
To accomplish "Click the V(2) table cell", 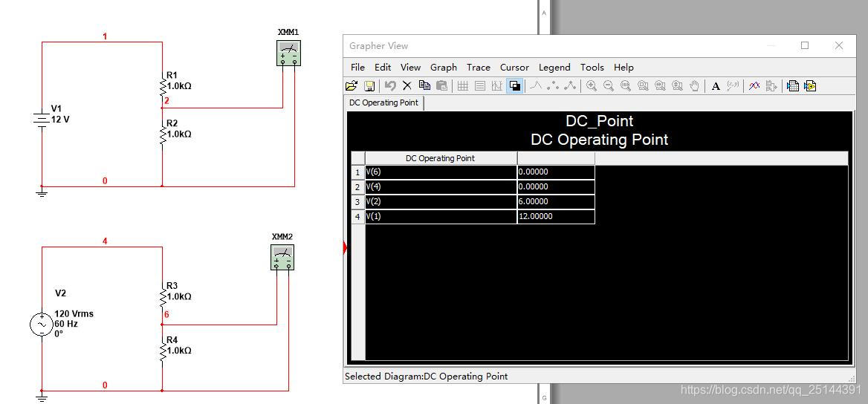I will (441, 202).
